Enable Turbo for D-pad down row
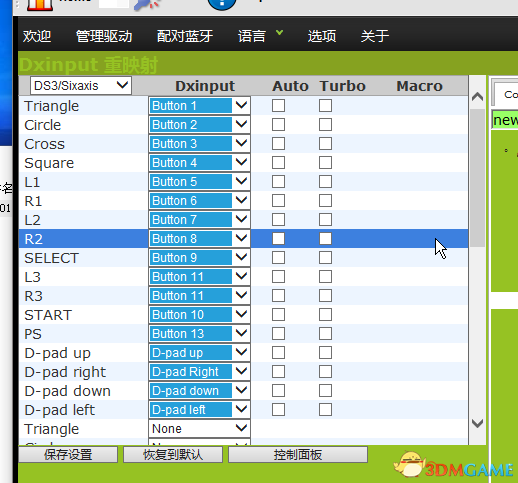Viewport: 518px width, 483px height. (325, 391)
